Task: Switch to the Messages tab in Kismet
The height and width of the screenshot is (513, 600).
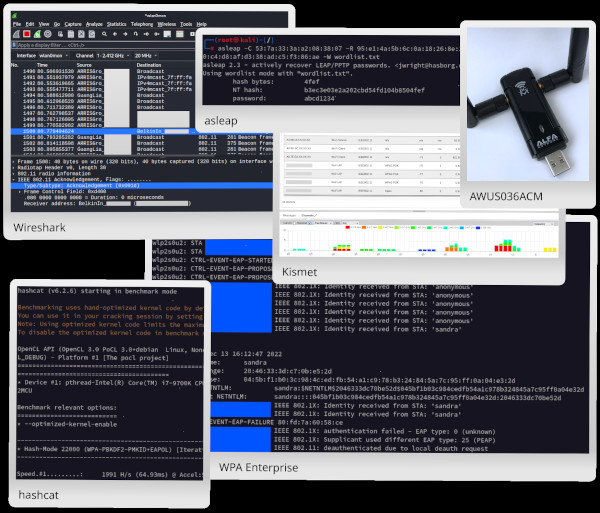Action: click(289, 215)
